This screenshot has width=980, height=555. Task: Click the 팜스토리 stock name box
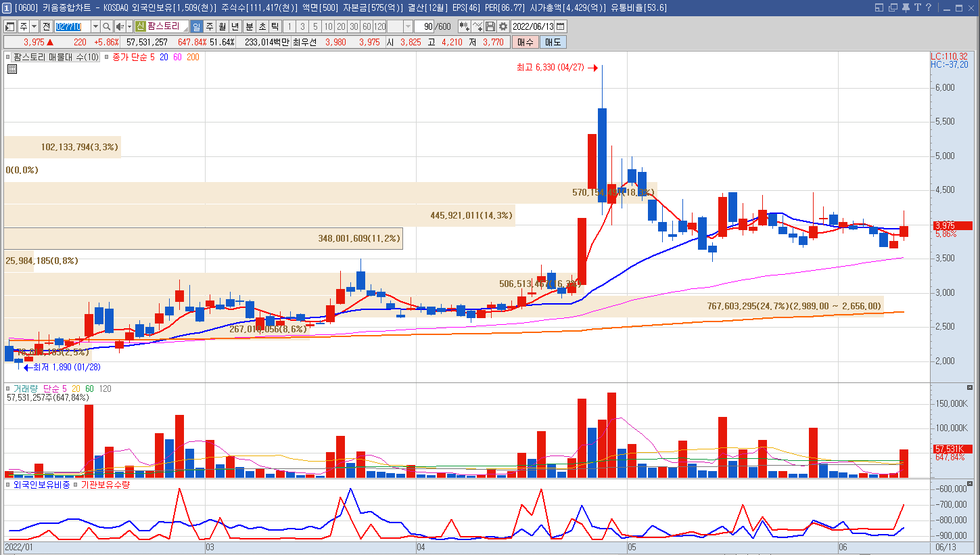point(167,26)
